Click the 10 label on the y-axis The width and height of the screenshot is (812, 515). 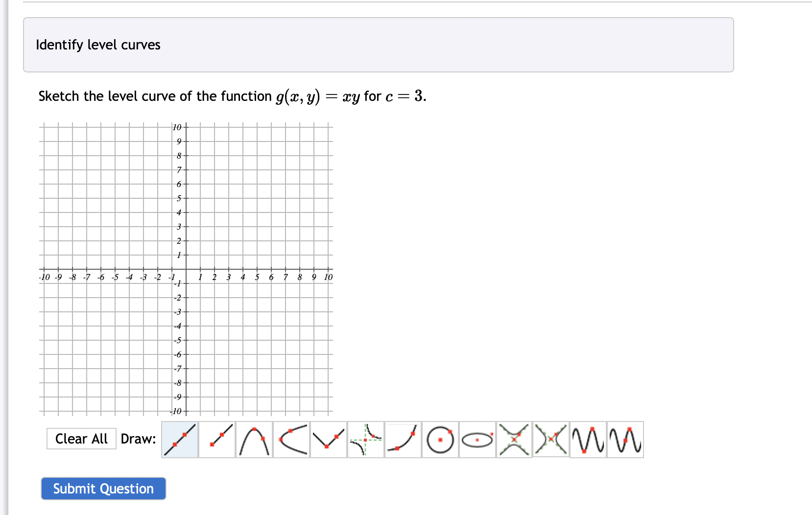(177, 127)
